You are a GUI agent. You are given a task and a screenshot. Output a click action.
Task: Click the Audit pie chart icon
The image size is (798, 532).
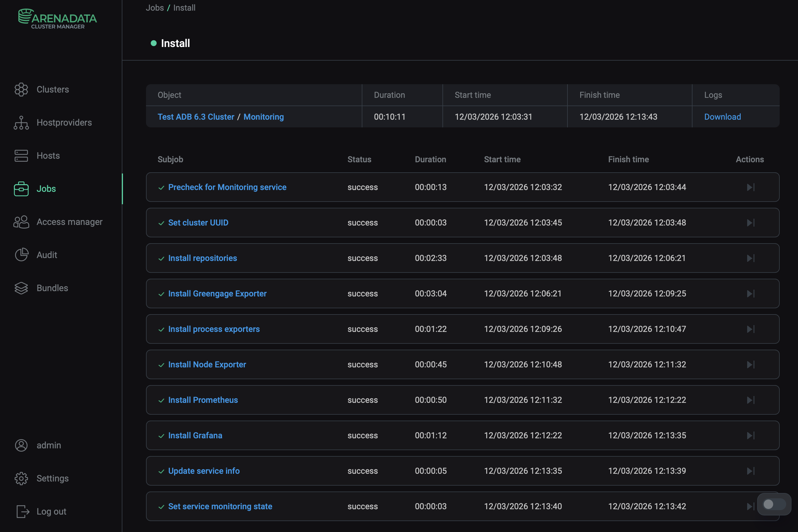(21, 255)
